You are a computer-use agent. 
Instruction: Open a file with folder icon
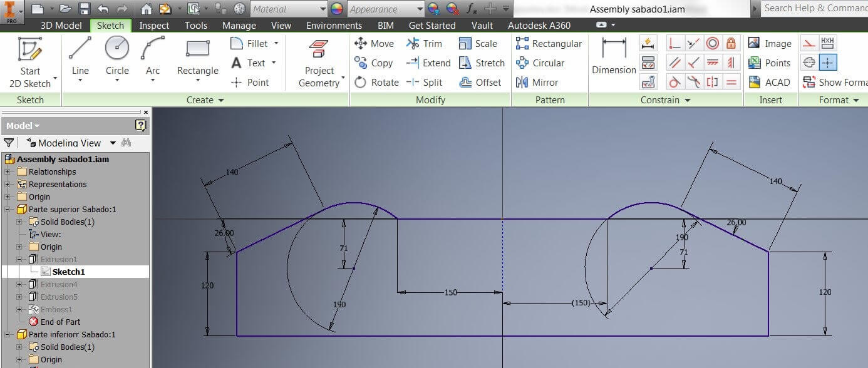tap(65, 9)
